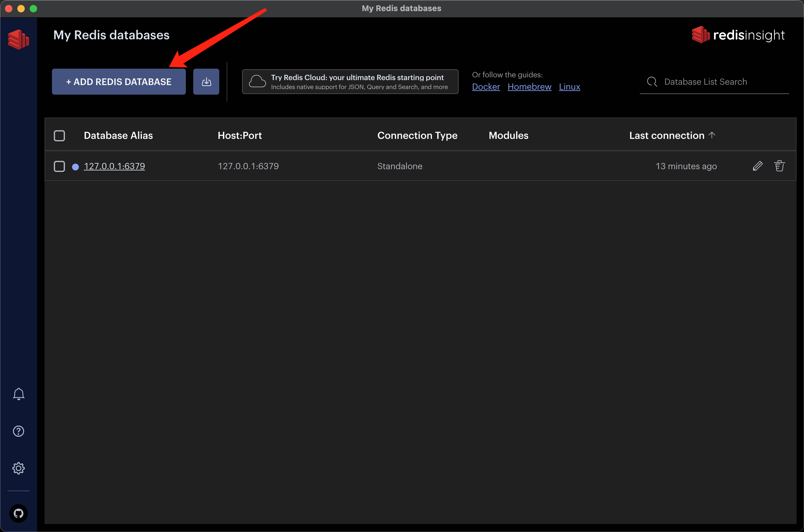The width and height of the screenshot is (804, 532).
Task: Open the Docker guide link
Action: point(486,87)
